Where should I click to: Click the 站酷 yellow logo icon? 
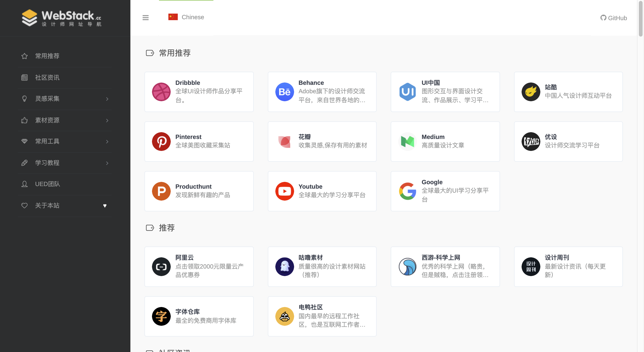coord(531,92)
